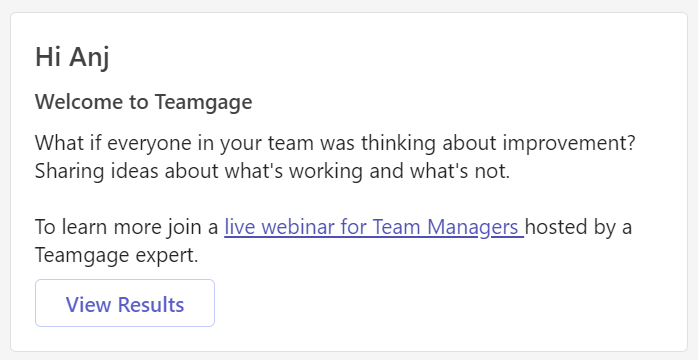Select the "Welcome to Teamgage" subtitle
The width and height of the screenshot is (698, 360).
(x=144, y=102)
